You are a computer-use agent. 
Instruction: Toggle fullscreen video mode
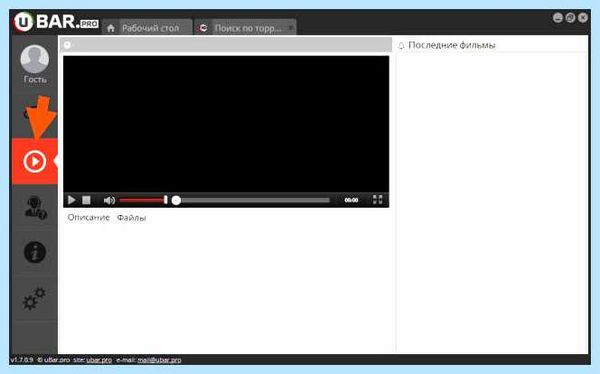tap(377, 199)
